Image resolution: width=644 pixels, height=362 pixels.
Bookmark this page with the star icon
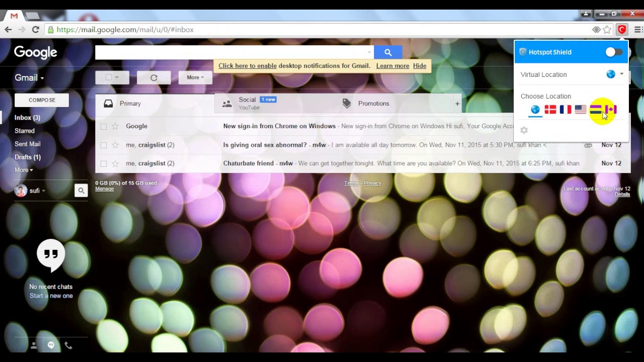pyautogui.click(x=607, y=30)
